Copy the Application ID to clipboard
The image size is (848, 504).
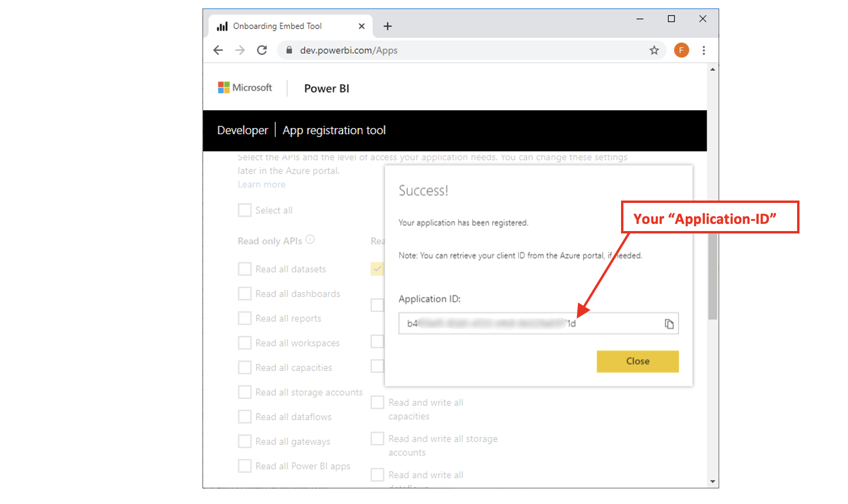(x=669, y=324)
